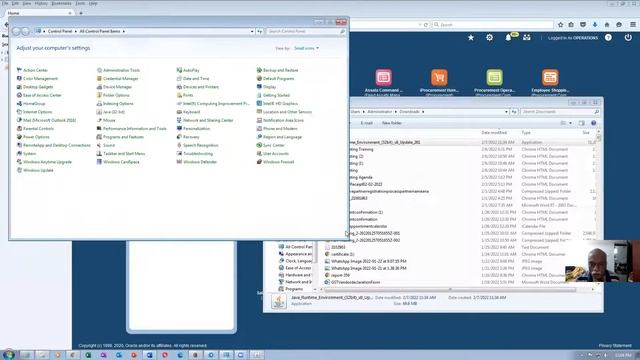Click Firefox downloads arrow icon
Screen dimensions: 640x360
pyautogui.click(x=595, y=25)
